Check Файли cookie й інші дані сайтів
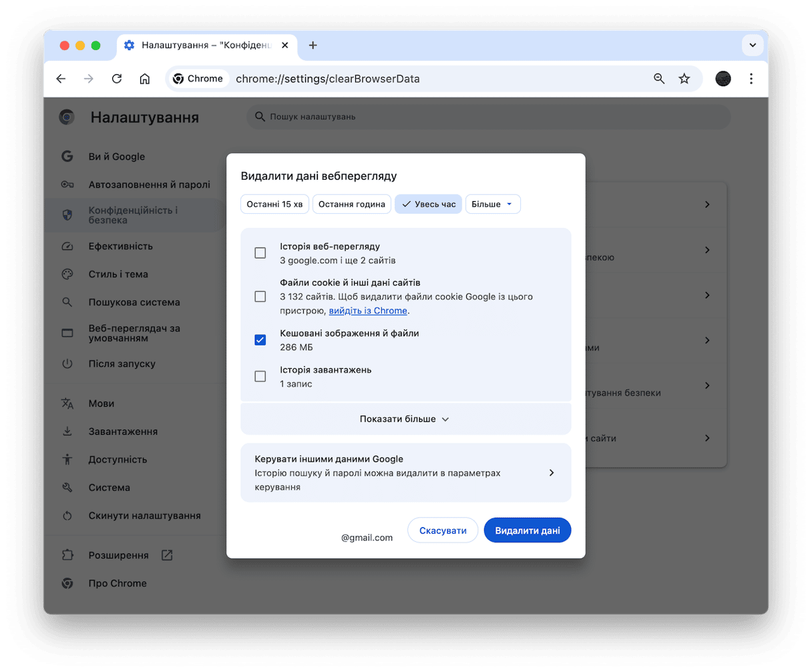 [x=260, y=297]
